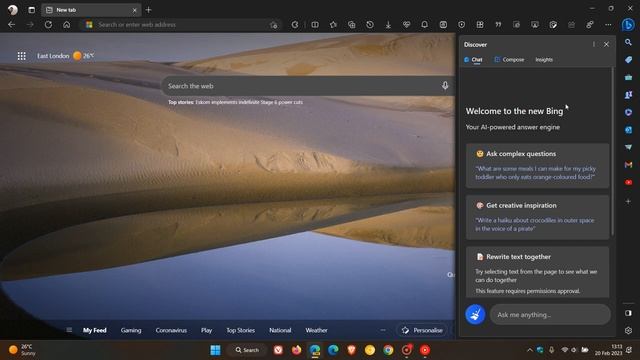
Task: Toggle sidebar visibility button
Action: (629, 313)
